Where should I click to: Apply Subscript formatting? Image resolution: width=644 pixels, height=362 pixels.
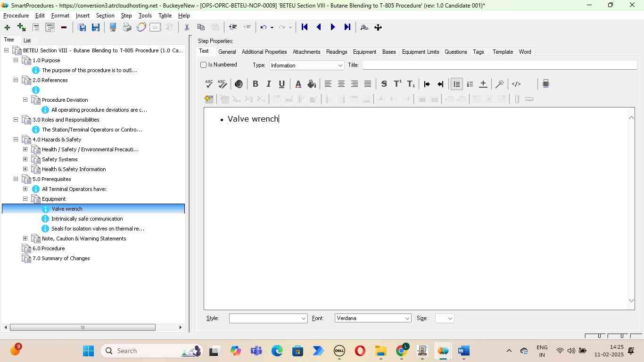pos(411,84)
